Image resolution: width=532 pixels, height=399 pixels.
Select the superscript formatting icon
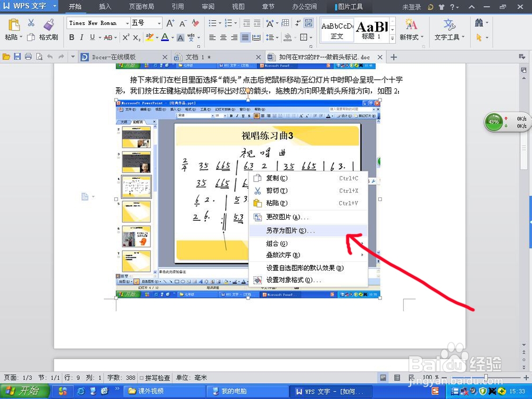(125, 36)
